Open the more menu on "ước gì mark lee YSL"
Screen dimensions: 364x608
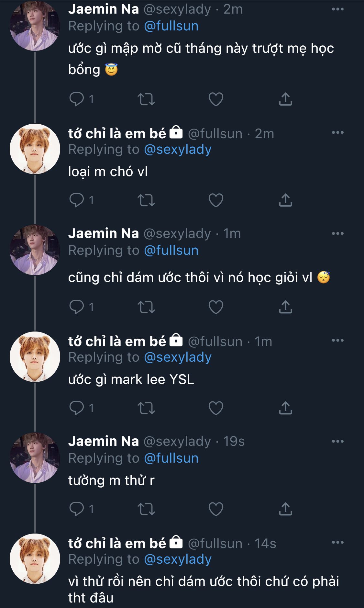pos(337,340)
